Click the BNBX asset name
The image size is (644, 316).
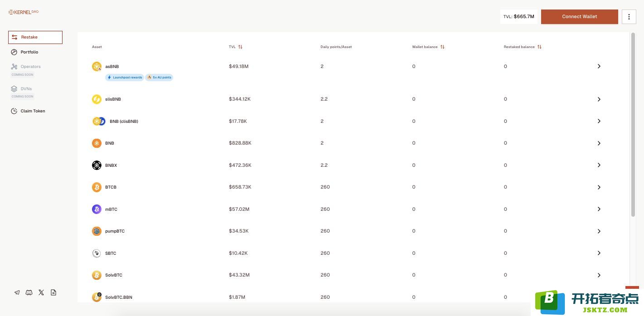point(111,165)
